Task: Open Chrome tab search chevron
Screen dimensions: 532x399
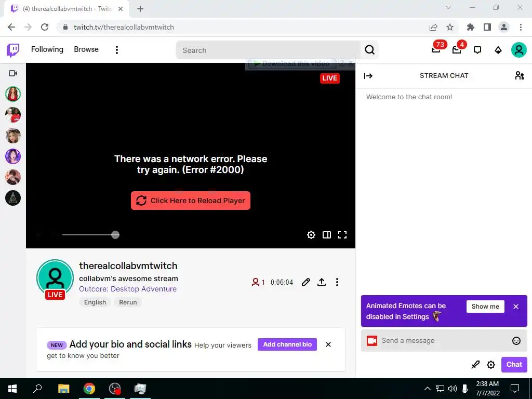Action: coord(448,7)
